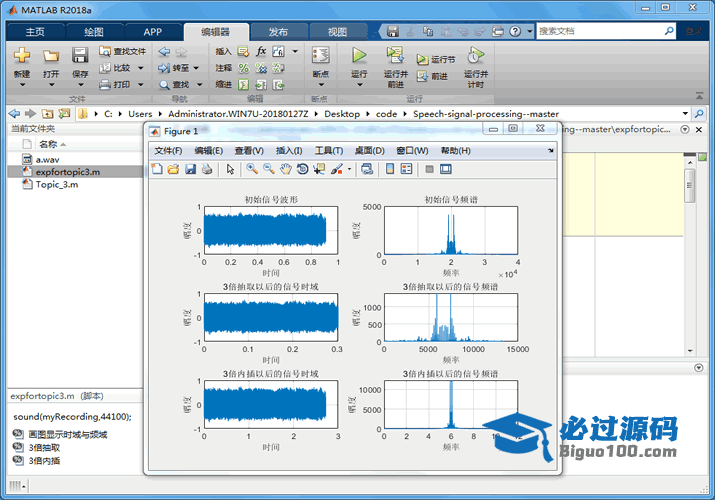Activate the rotate 3D tool
715x500 pixels.
(302, 169)
